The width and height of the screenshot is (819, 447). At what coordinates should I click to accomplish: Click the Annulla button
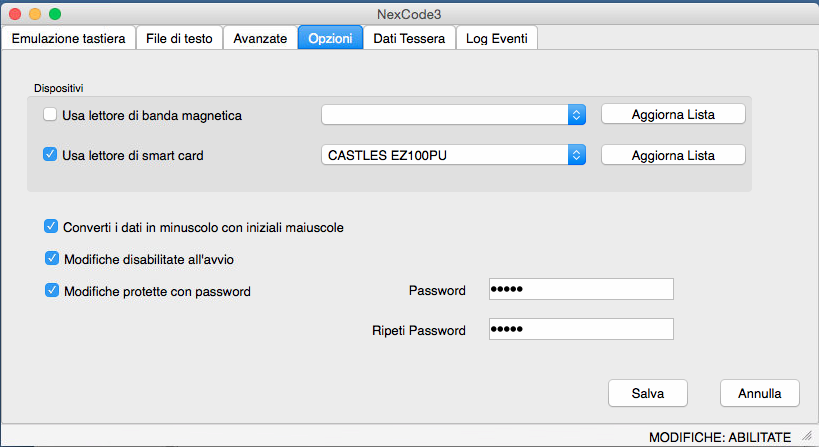point(759,393)
